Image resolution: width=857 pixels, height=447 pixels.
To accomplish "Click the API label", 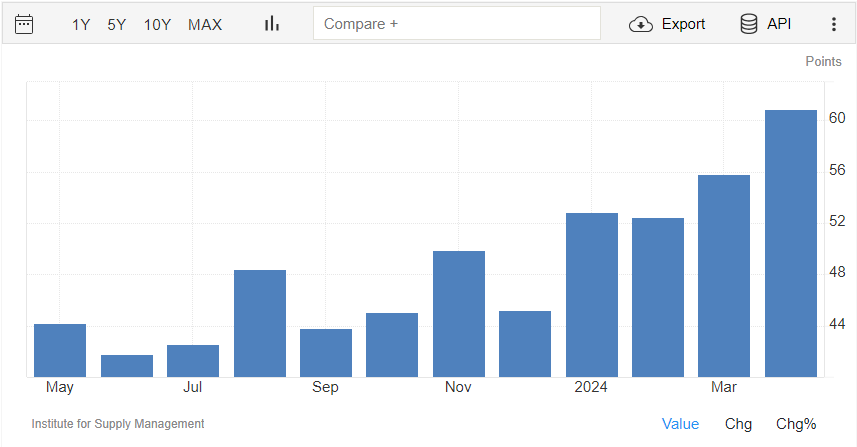I will coord(779,24).
